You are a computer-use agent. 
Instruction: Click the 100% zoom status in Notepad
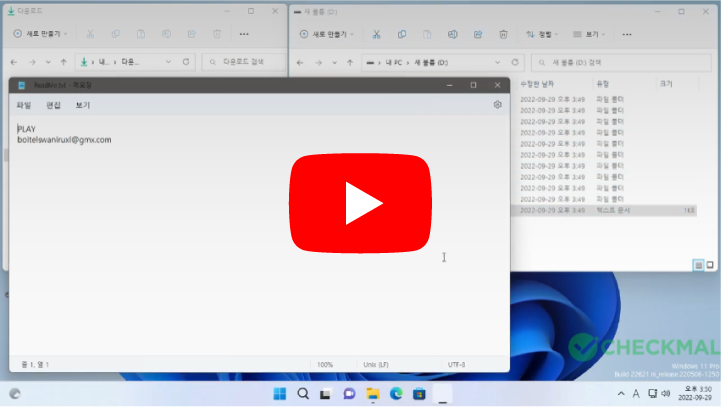click(x=325, y=365)
